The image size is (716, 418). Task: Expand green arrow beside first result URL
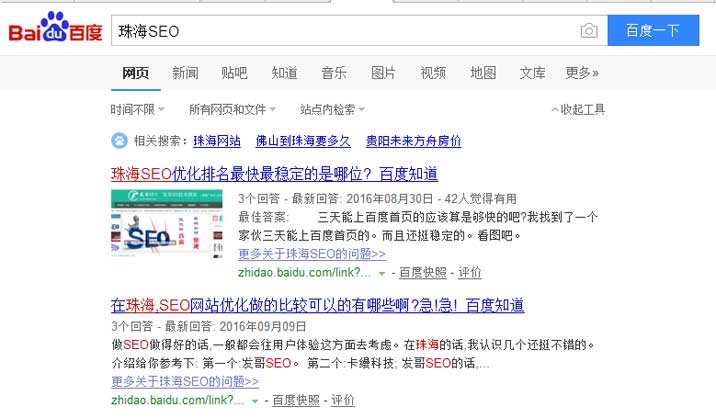point(382,274)
